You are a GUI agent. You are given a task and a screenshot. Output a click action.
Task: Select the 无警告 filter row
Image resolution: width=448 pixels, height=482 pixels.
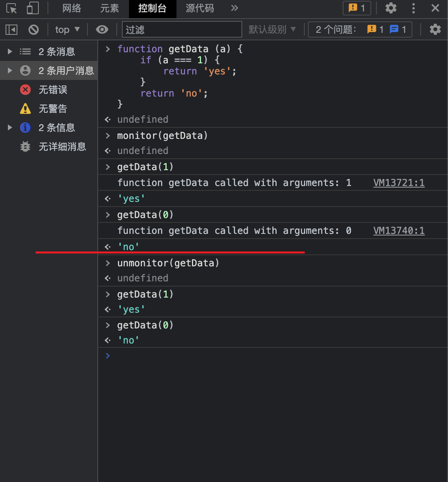coord(49,108)
